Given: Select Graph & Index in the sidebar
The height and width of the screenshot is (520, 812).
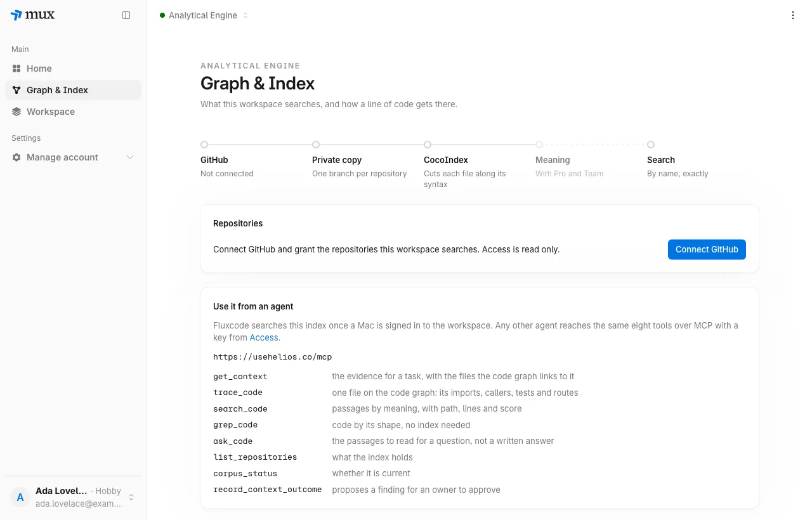Looking at the screenshot, I should point(74,90).
